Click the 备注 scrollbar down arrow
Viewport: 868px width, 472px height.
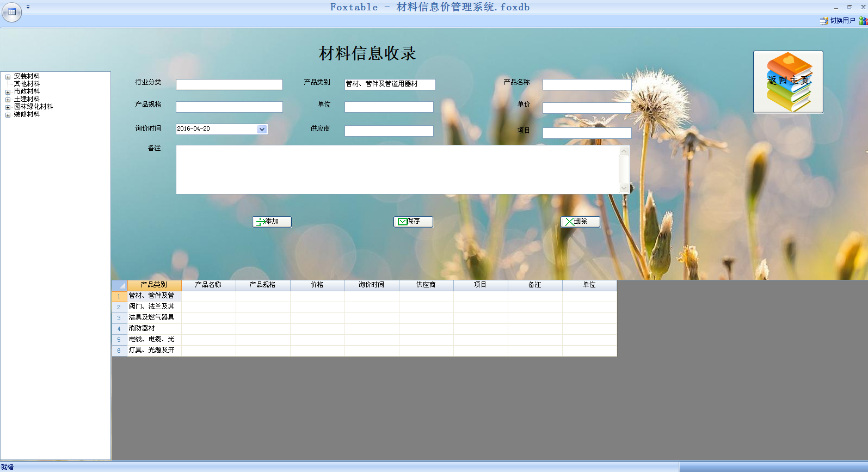pos(624,188)
